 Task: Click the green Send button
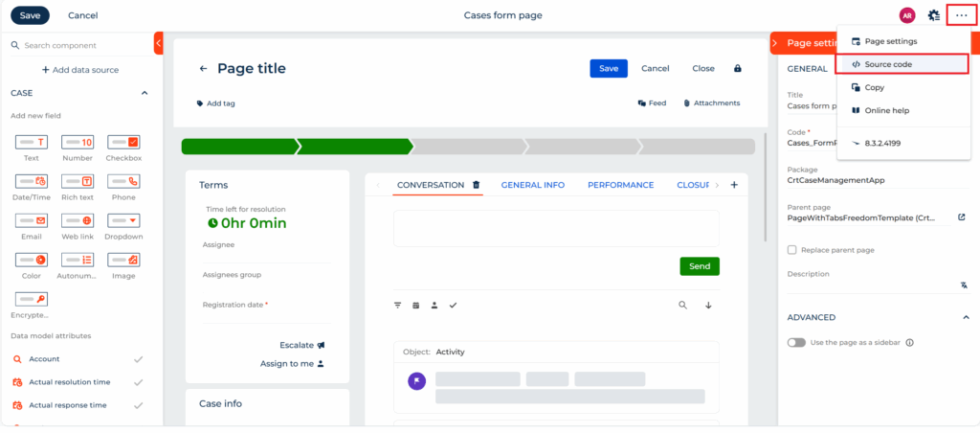pos(699,266)
